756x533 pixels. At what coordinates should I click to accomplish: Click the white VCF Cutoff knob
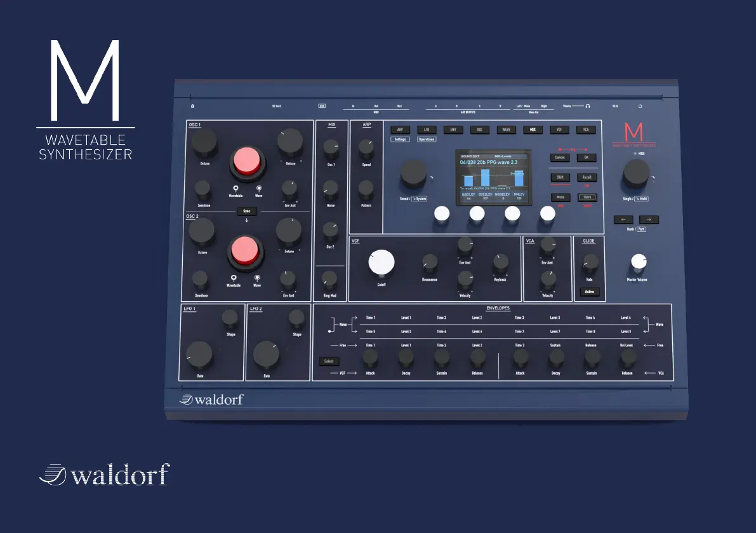click(x=381, y=263)
